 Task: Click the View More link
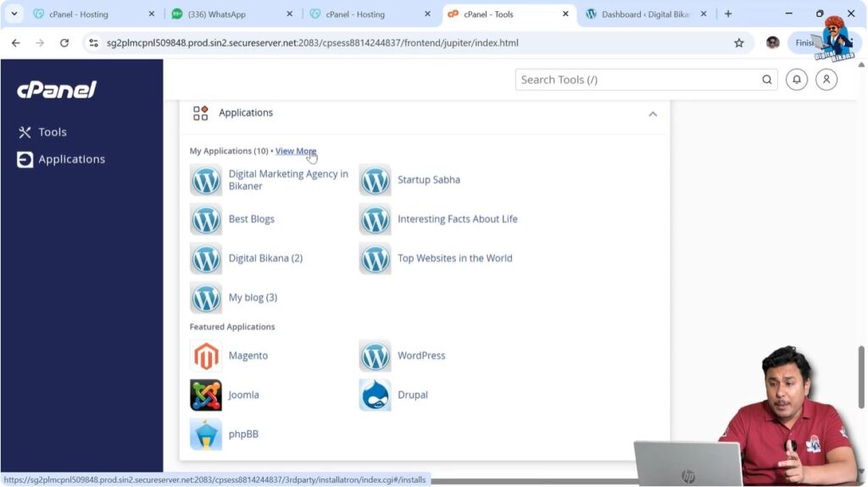pos(296,151)
